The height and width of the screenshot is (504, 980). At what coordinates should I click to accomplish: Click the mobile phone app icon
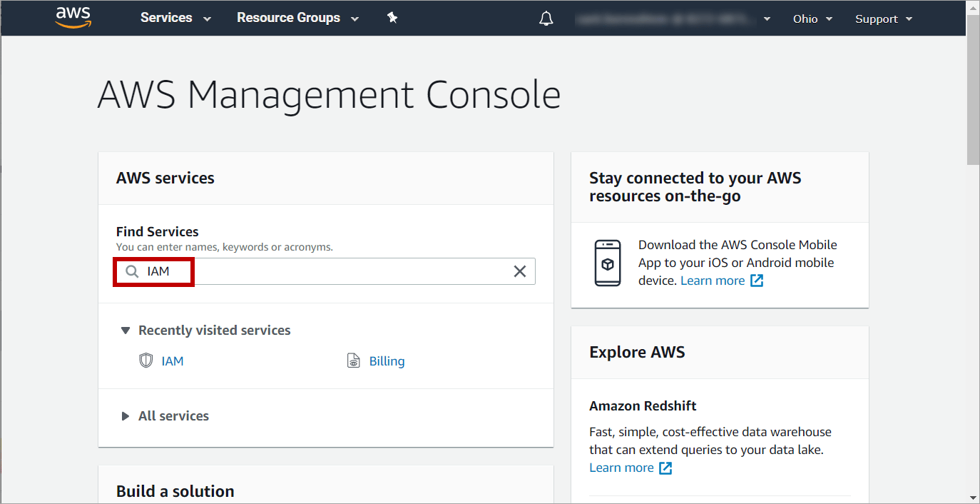tap(608, 263)
